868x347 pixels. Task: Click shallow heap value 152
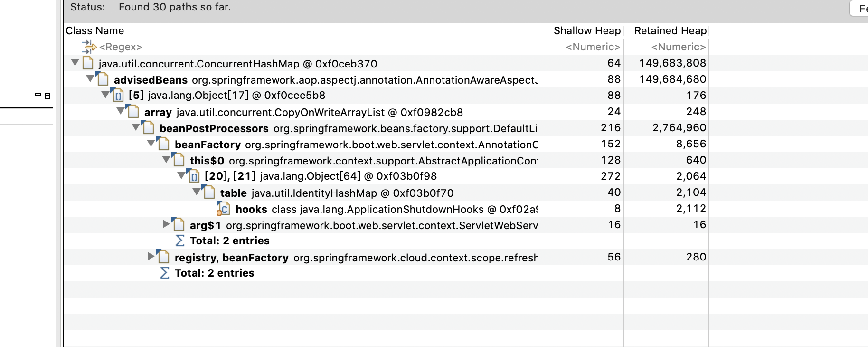[x=611, y=144]
